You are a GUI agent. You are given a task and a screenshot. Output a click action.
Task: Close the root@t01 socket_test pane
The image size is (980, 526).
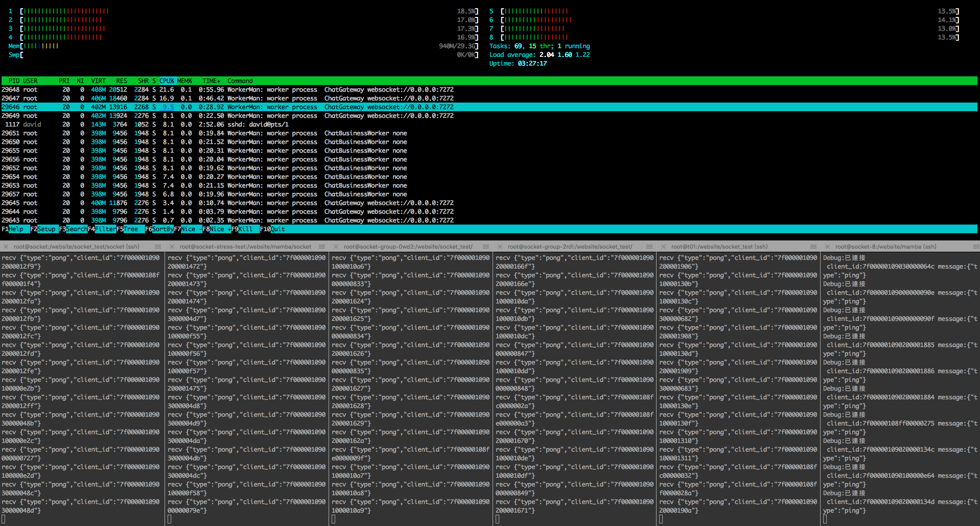[663, 247]
